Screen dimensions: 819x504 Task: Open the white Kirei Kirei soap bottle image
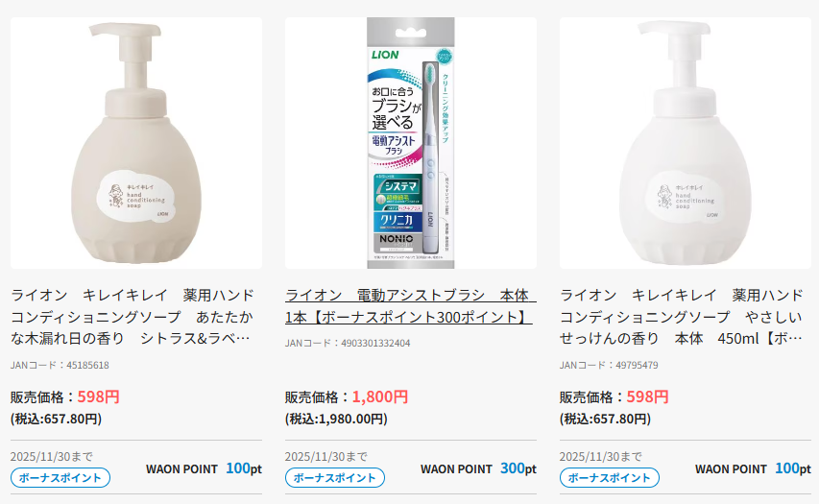686,143
